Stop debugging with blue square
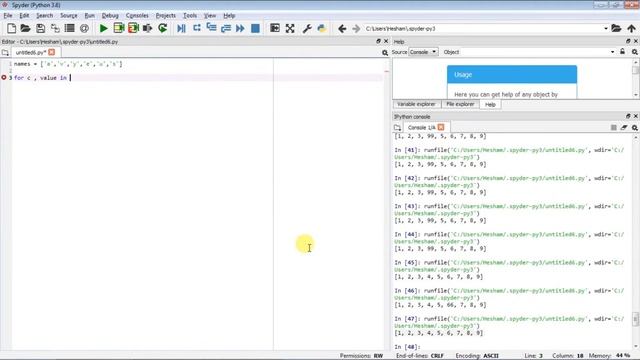 pos(255,28)
